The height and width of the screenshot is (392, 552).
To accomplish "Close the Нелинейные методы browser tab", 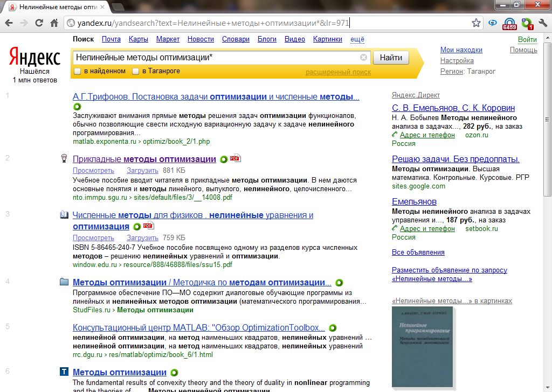I will coord(102,6).
